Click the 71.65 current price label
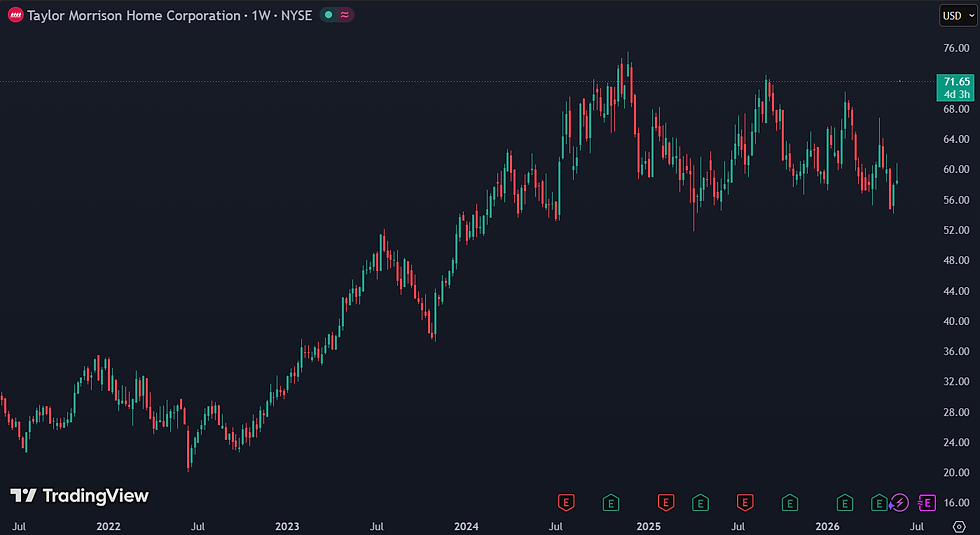This screenshot has width=980, height=535. (956, 88)
